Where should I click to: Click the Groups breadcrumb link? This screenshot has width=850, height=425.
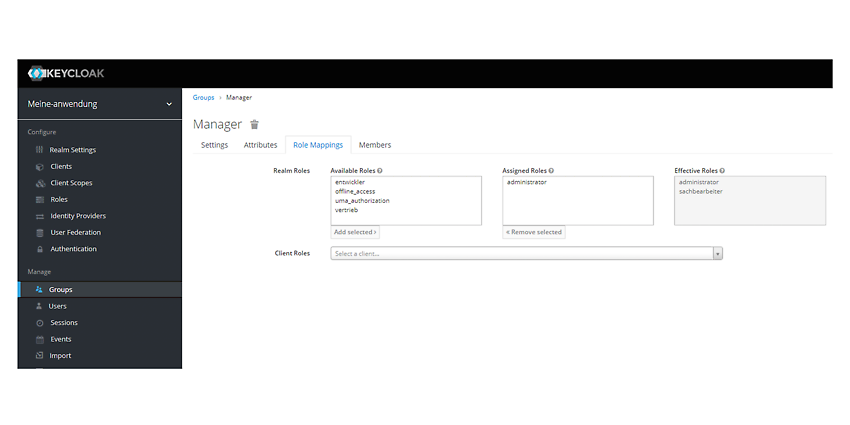[x=203, y=98]
